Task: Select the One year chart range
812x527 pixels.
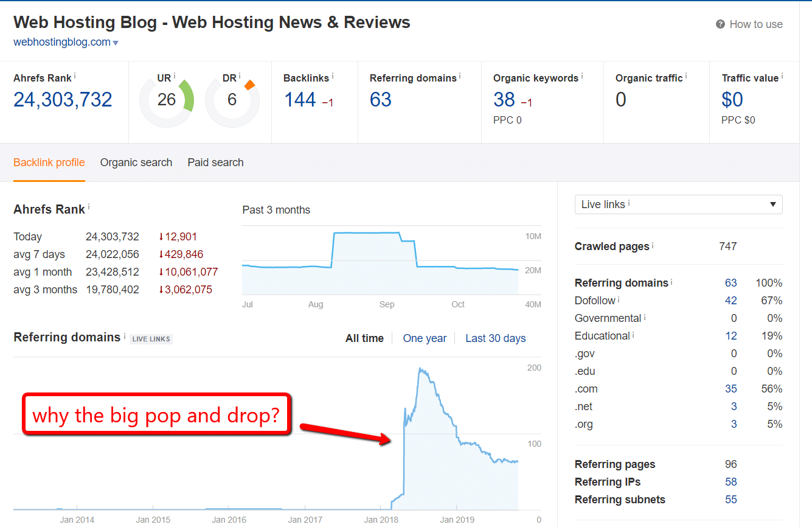Action: pyautogui.click(x=425, y=338)
